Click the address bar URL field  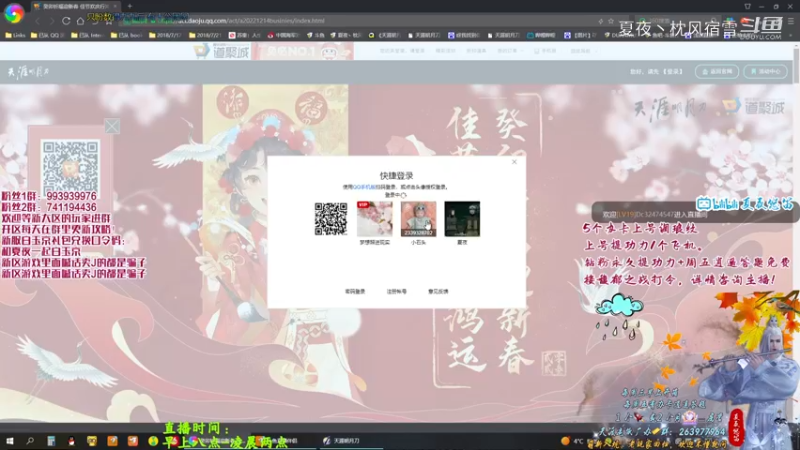click(357, 21)
